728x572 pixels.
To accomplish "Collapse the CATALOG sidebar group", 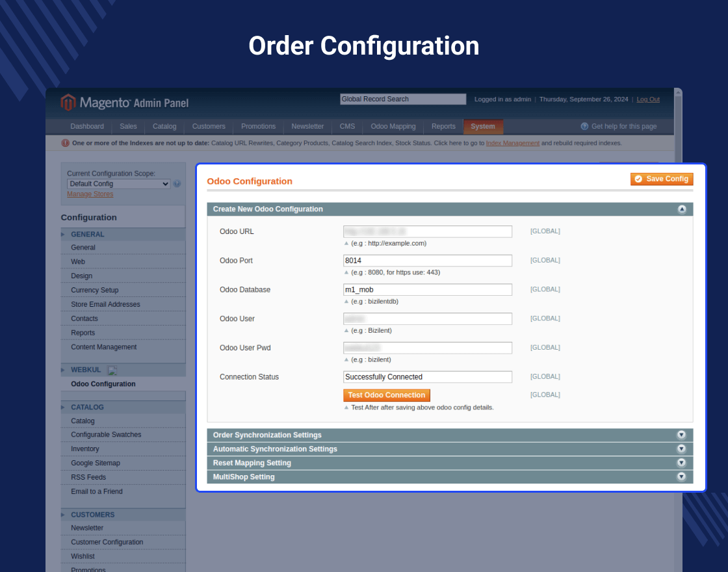I will [123, 407].
